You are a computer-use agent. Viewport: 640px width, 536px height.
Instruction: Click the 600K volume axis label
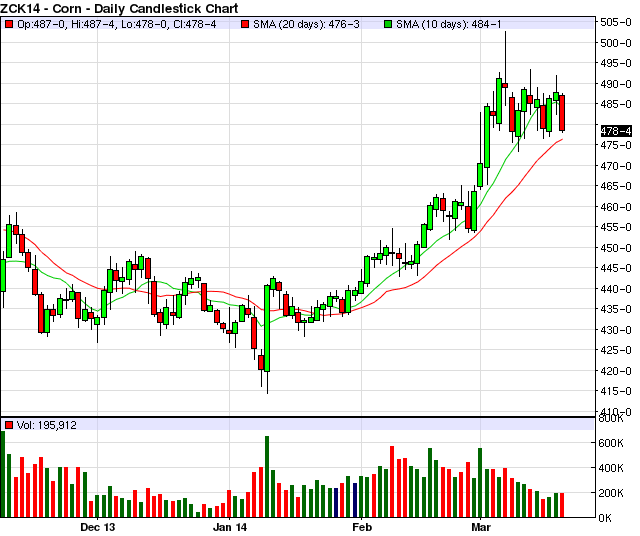(611, 443)
